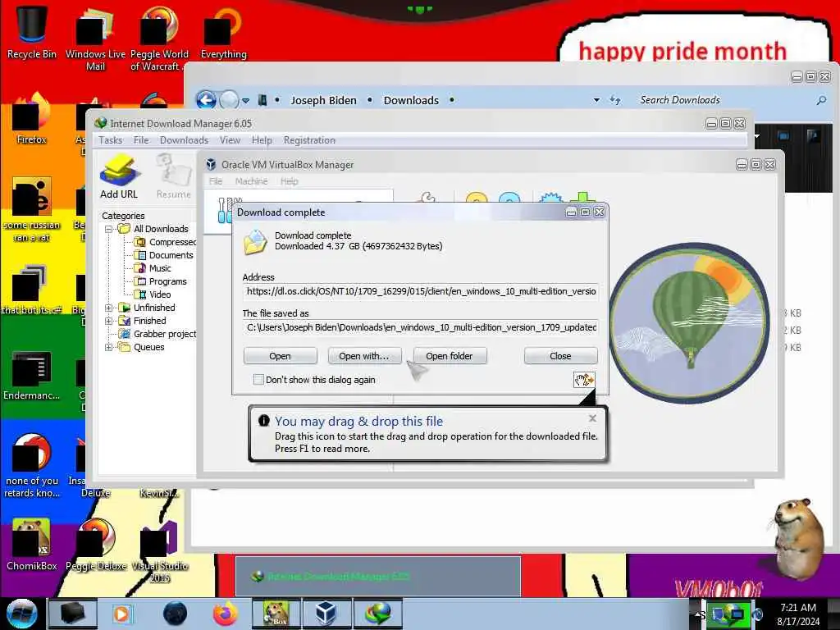Click the Search Downloads field
The image size is (840, 630).
pyautogui.click(x=724, y=100)
